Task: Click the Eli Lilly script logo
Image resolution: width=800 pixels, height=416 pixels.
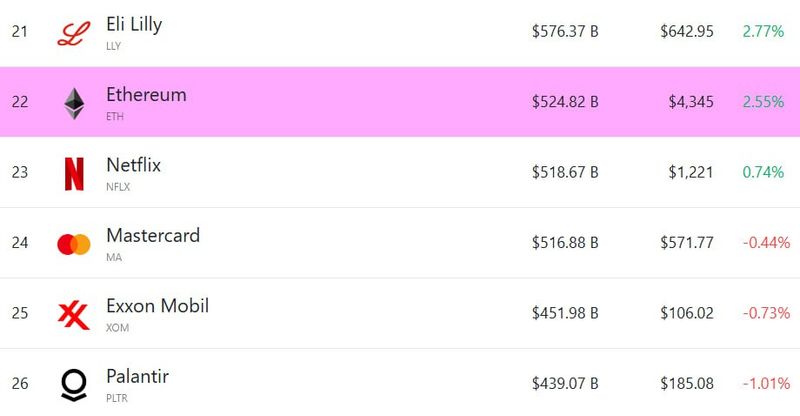Action: tap(74, 34)
